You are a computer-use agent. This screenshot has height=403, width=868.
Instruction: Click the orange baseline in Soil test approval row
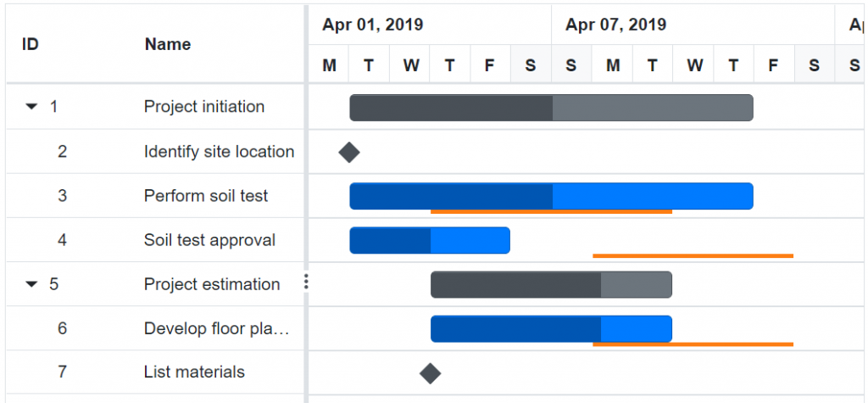click(693, 255)
